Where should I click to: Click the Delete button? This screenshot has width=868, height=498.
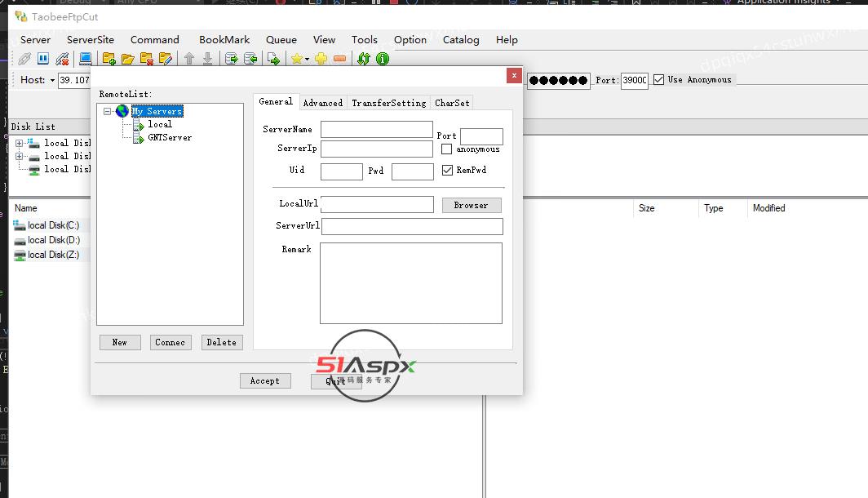[222, 342]
